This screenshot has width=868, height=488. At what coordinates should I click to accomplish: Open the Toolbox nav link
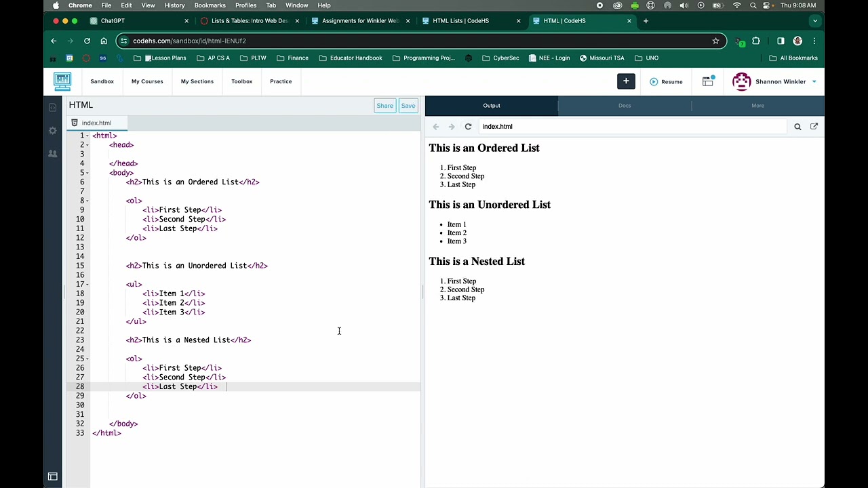(x=242, y=81)
